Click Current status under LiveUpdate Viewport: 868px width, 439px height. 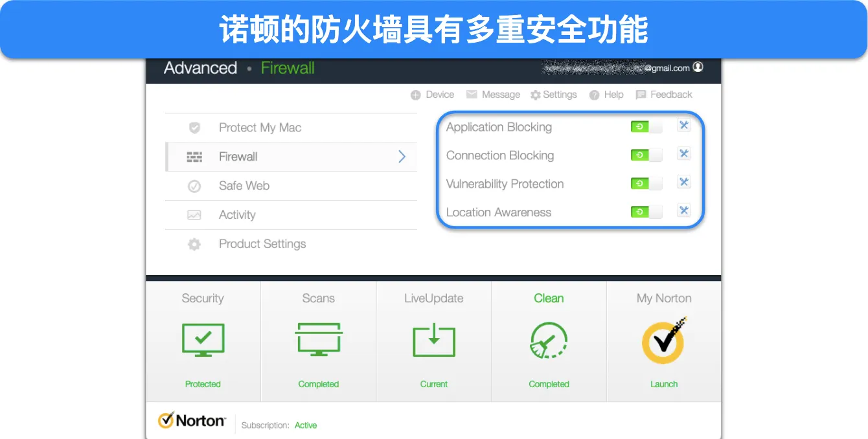pos(433,384)
